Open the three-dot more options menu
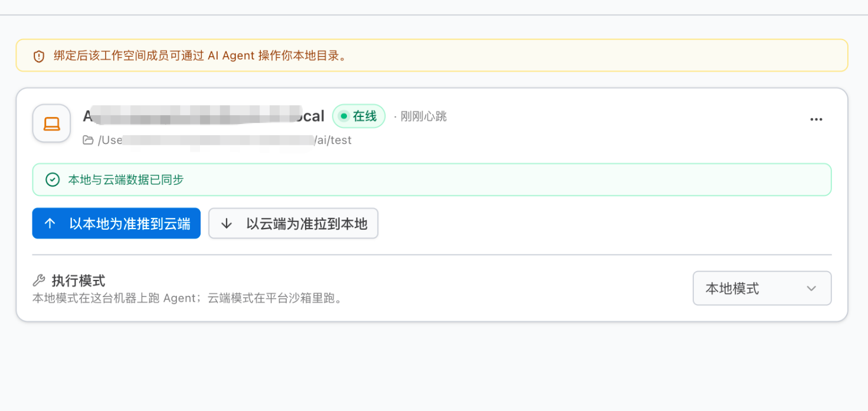868x411 pixels. coord(816,119)
